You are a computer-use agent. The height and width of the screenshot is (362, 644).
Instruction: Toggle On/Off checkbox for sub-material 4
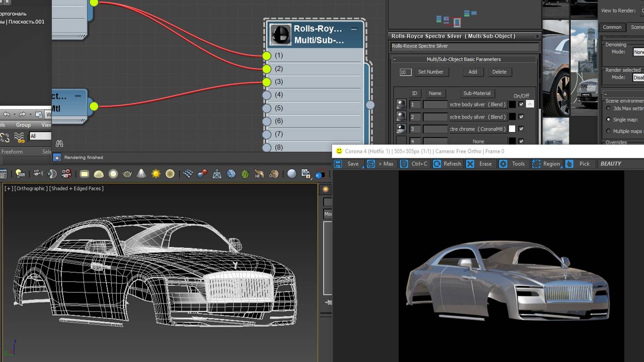[x=521, y=141]
